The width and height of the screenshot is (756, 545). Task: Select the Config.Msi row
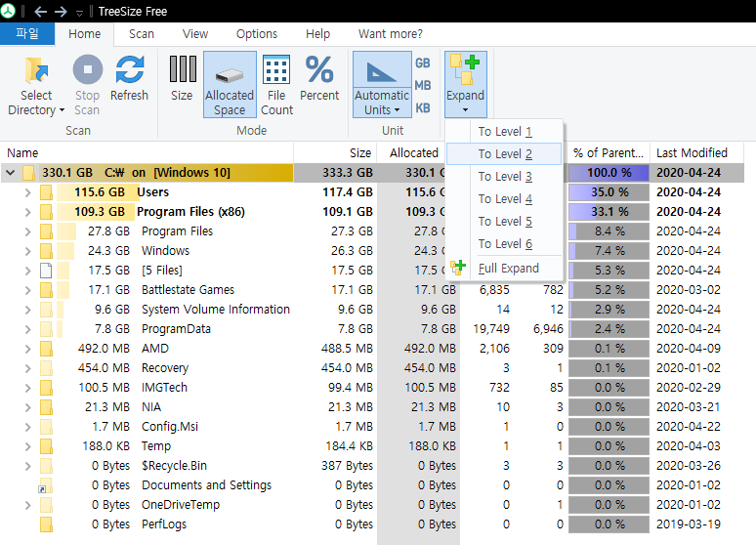(x=372, y=427)
